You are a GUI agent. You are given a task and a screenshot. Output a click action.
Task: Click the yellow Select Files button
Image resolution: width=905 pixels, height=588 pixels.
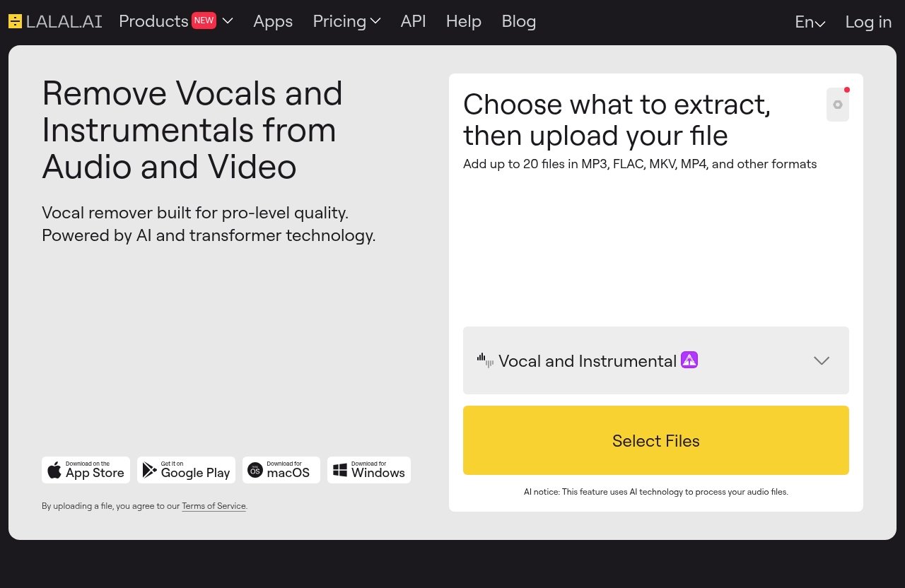point(656,440)
